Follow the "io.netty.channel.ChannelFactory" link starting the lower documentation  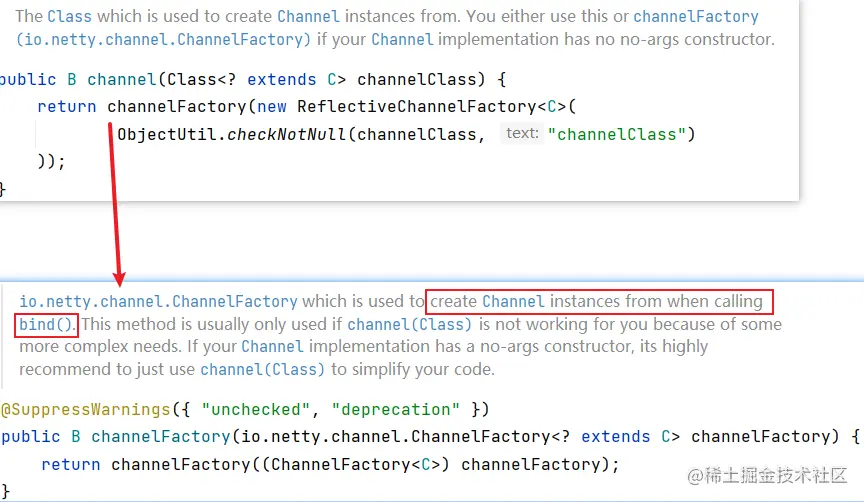point(158,301)
